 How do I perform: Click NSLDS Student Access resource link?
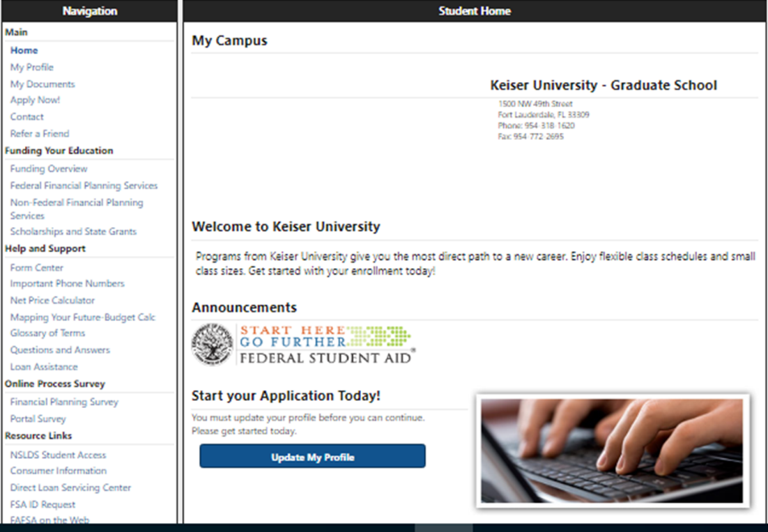tap(58, 455)
